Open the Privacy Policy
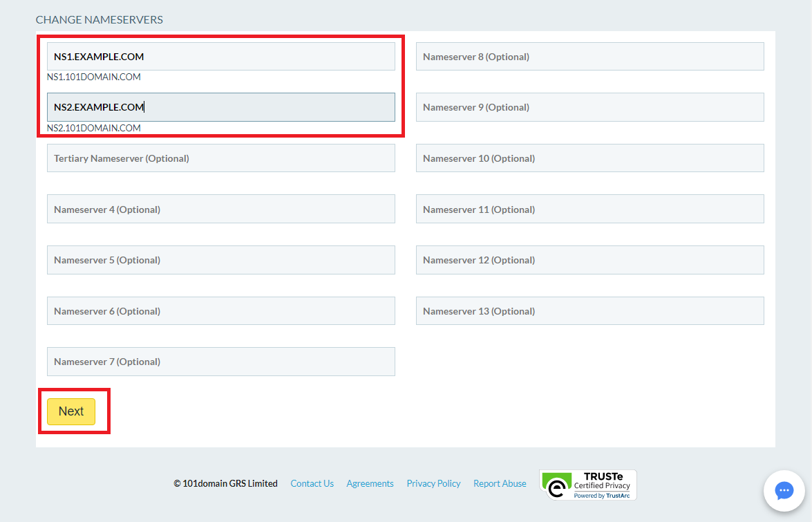This screenshot has height=522, width=812. tap(433, 483)
